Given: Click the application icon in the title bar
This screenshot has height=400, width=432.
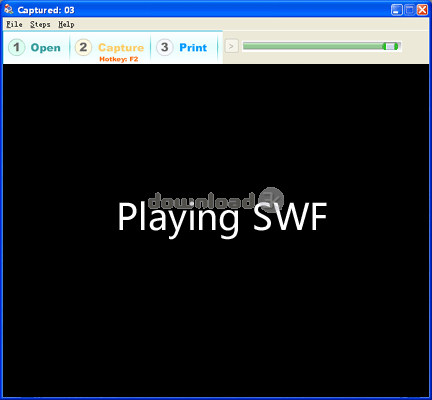Looking at the screenshot, I should (x=9, y=9).
